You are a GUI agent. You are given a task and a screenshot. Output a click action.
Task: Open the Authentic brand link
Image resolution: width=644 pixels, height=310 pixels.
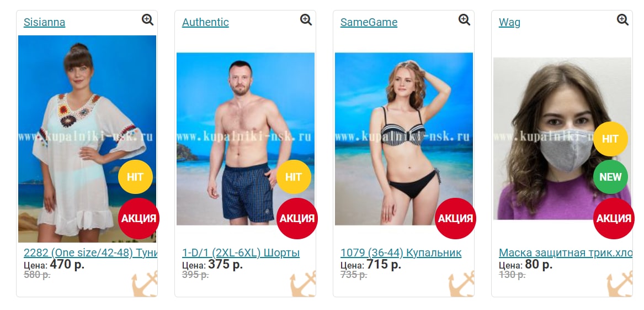pyautogui.click(x=205, y=22)
